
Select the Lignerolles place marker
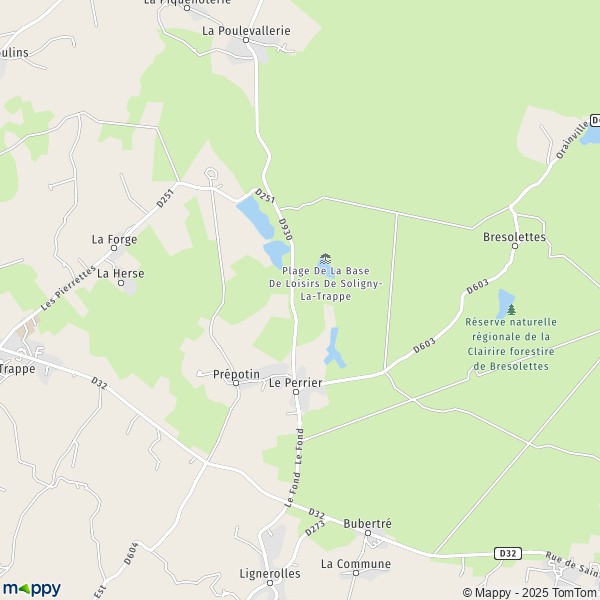pos(270,583)
